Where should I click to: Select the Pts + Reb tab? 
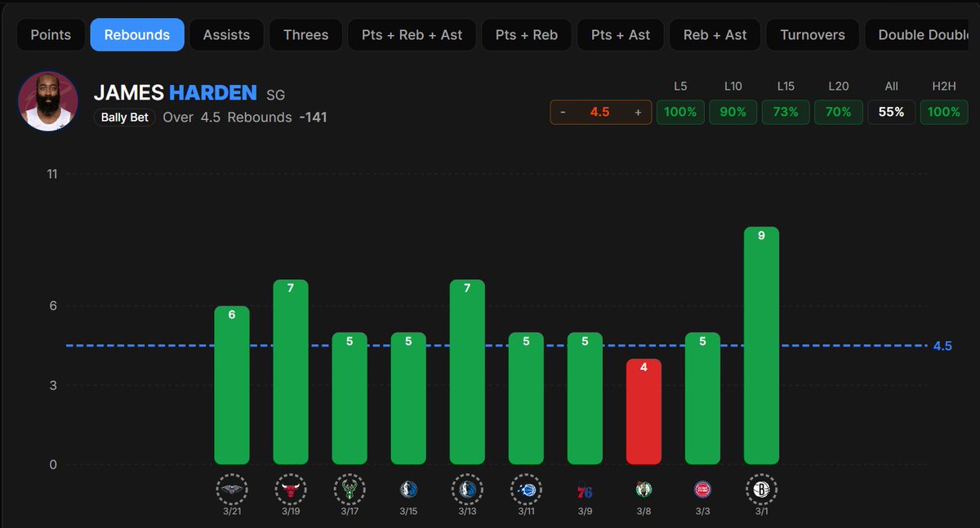point(527,35)
